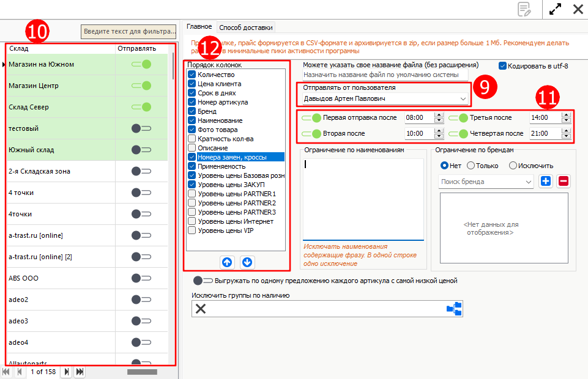Screen dimensions: 588x379
Task: Click the move column down arrow button
Action: 247,262
